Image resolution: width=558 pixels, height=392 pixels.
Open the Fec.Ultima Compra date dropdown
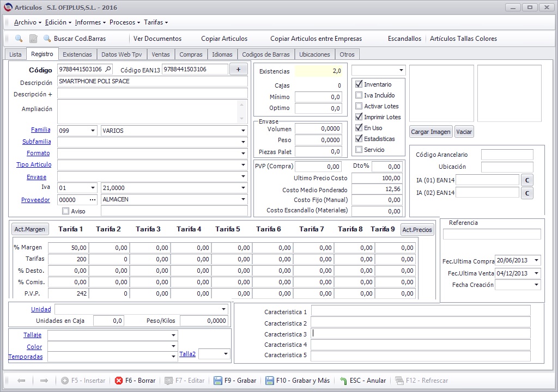pyautogui.click(x=536, y=260)
